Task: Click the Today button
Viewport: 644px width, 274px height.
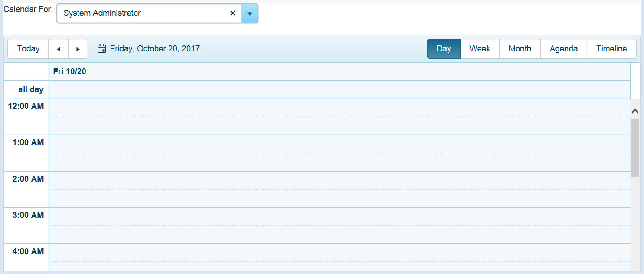Action: [28, 48]
